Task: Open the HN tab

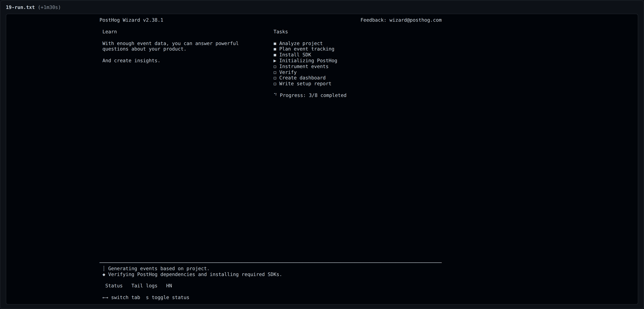Action: [x=169, y=286]
